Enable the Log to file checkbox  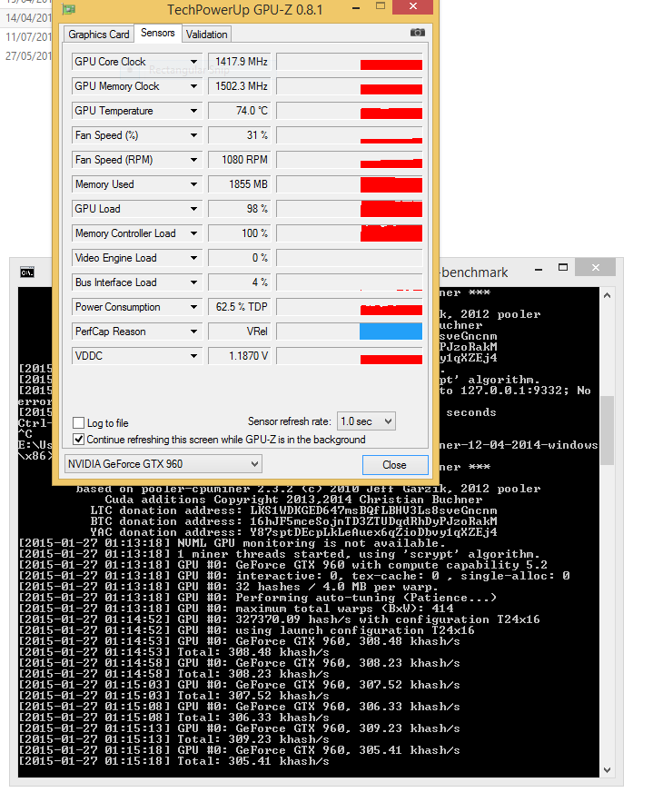79,422
